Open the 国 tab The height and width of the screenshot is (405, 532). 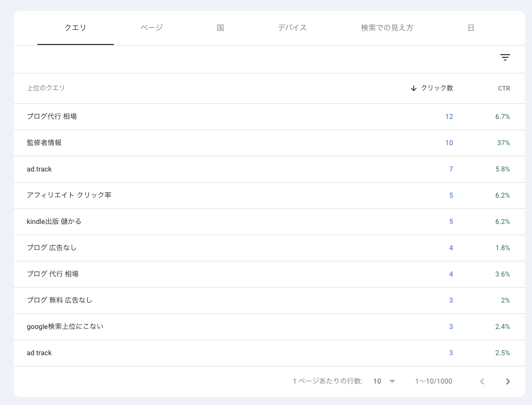[220, 28]
